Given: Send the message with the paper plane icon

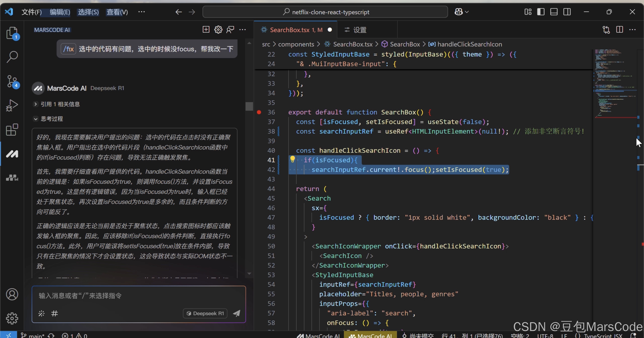Looking at the screenshot, I should (236, 313).
